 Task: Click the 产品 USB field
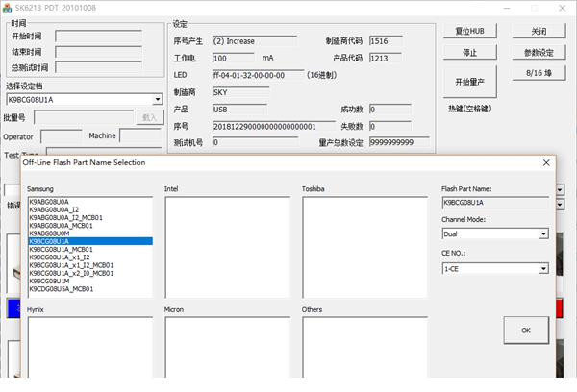pos(239,110)
